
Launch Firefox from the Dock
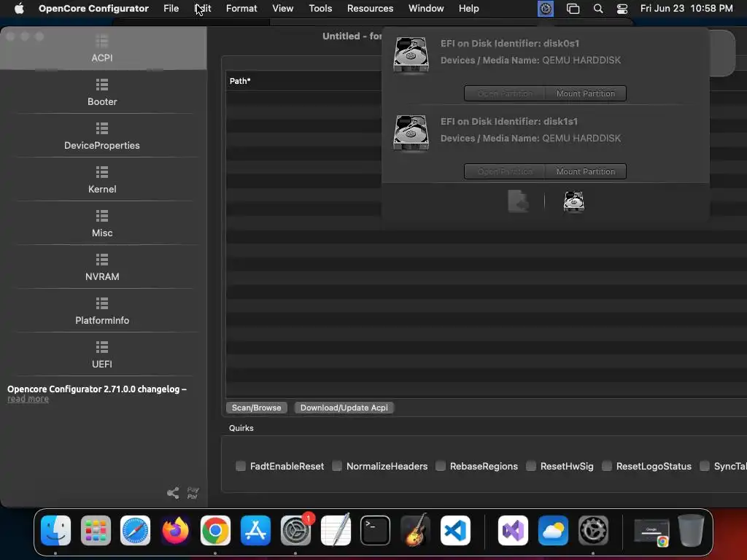[x=175, y=530]
